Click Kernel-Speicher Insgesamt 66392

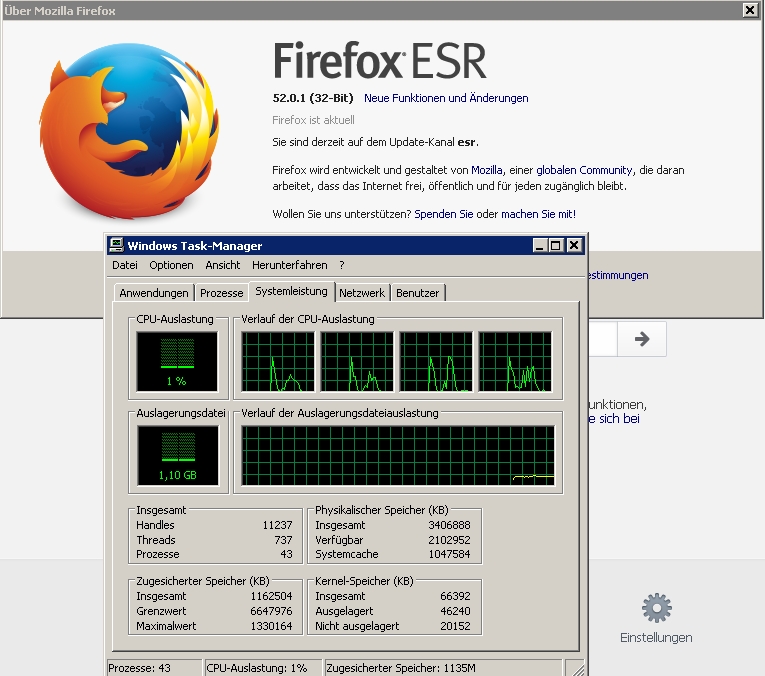(455, 596)
